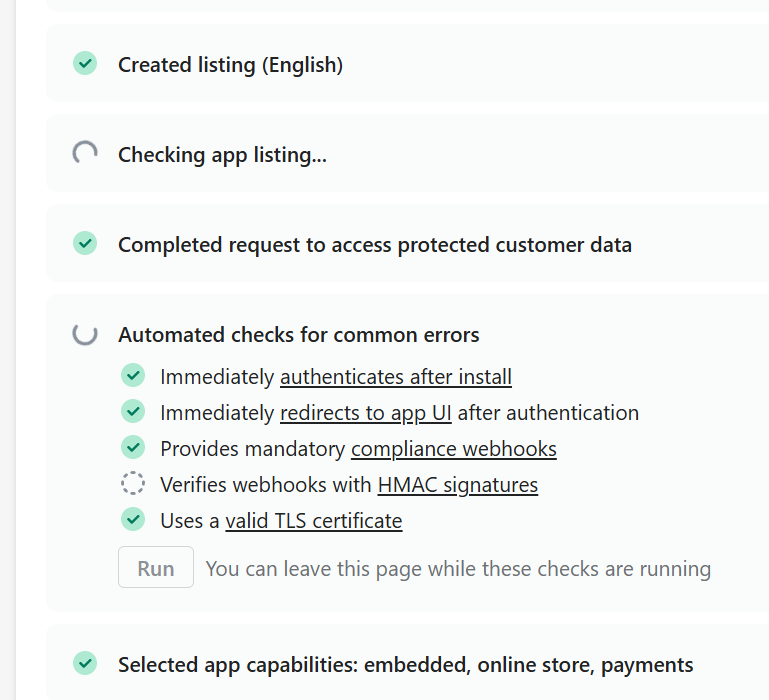The height and width of the screenshot is (700, 769).
Task: Click the Created listing (English) heading
Action: tap(231, 65)
